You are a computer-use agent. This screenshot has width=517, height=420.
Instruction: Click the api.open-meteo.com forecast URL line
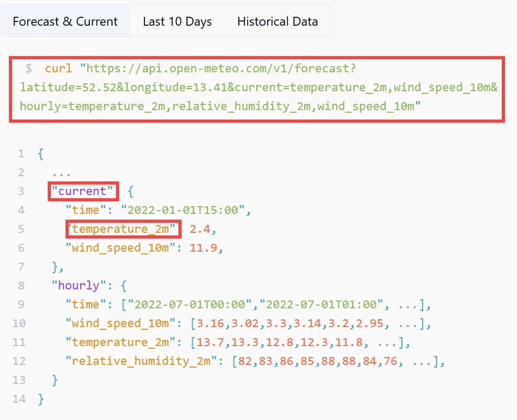(x=218, y=69)
